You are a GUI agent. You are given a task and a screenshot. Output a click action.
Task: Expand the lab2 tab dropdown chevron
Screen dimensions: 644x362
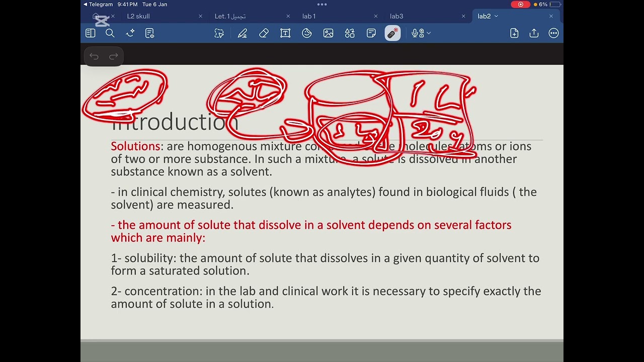pyautogui.click(x=496, y=16)
